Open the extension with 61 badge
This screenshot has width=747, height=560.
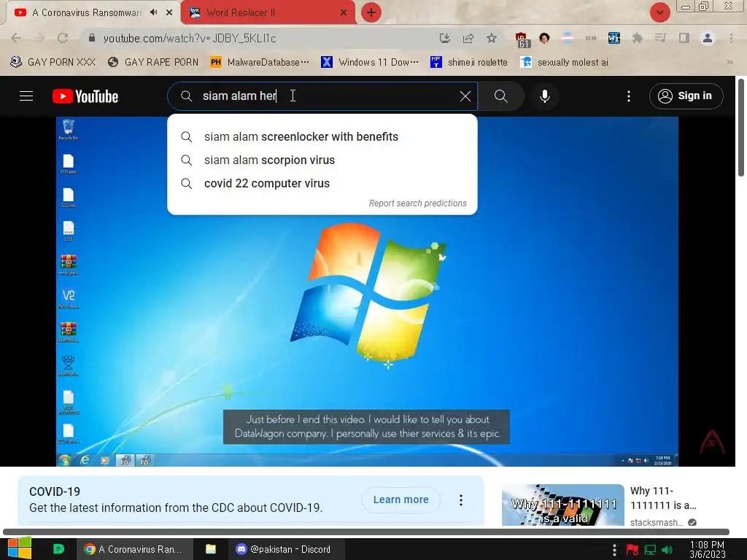pos(522,39)
